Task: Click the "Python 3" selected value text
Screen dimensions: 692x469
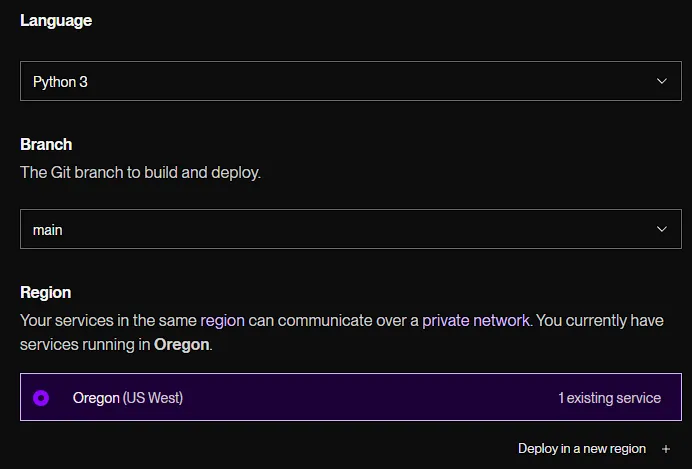Action: [x=60, y=82]
